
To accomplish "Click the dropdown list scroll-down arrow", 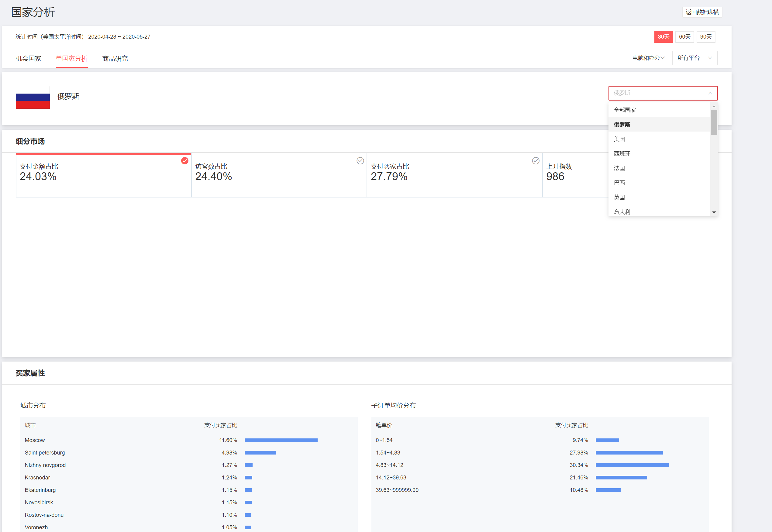I will click(714, 212).
